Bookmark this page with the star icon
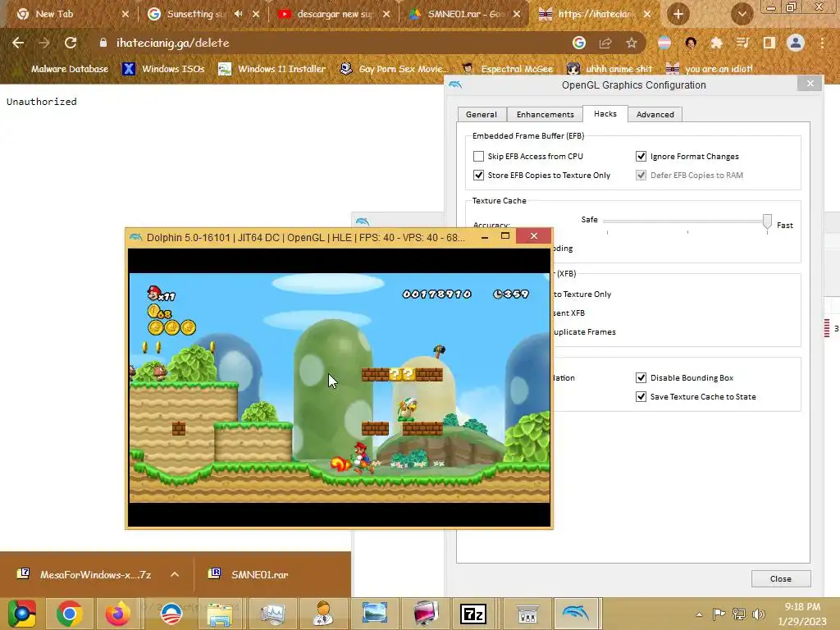 632,43
